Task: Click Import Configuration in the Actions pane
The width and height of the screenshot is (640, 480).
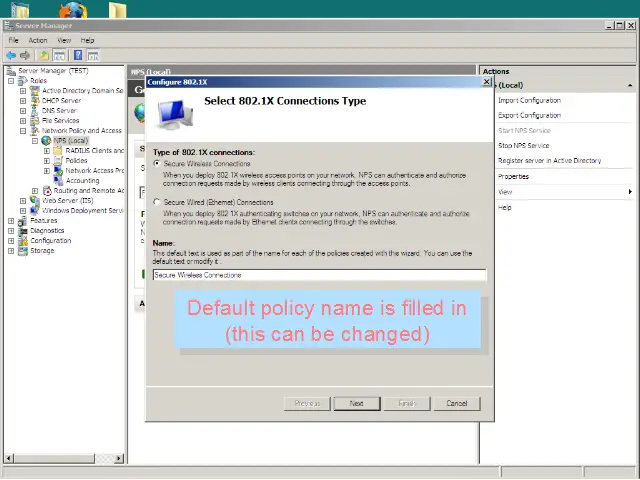Action: [529, 100]
